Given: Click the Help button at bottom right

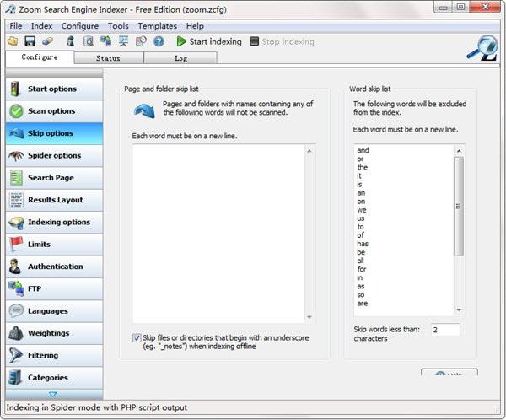Looking at the screenshot, I should [449, 374].
